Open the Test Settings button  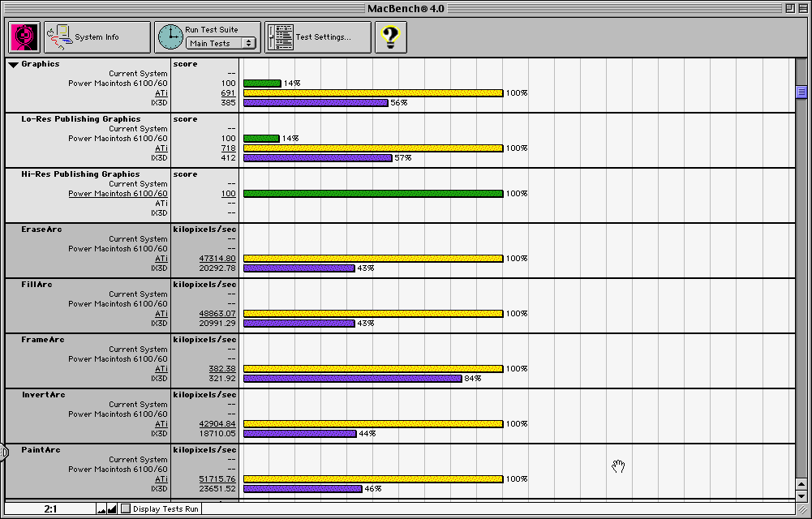(318, 37)
